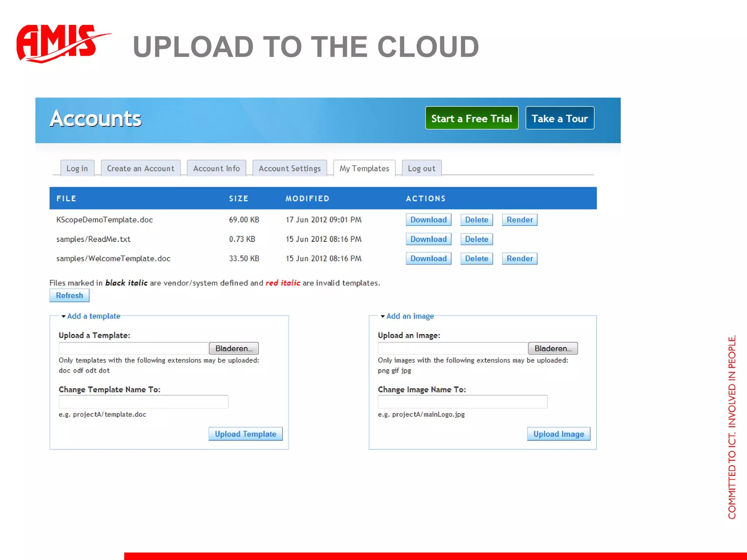Viewport: 747px width, 560px height.
Task: Delete KScopeDemoTemplate.doc file
Action: 477,220
